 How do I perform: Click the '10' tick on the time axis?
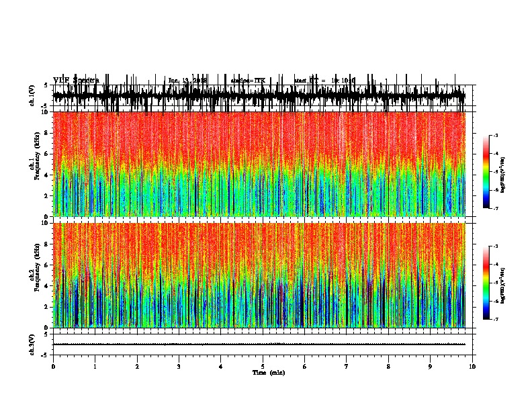[x=472, y=367]
